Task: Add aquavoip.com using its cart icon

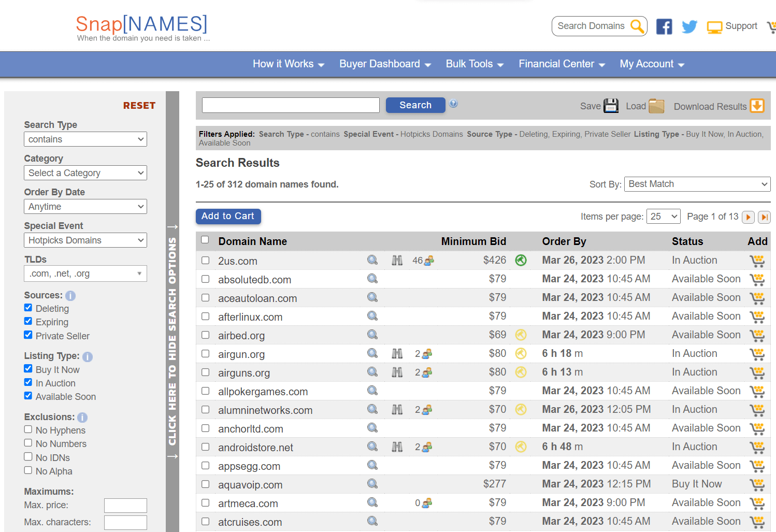Action: coord(757,484)
